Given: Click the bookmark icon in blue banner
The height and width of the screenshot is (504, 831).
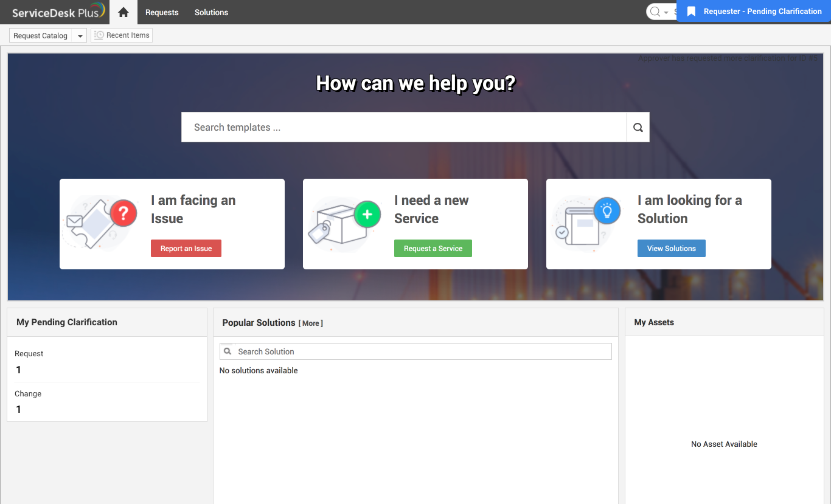Looking at the screenshot, I should [x=691, y=12].
